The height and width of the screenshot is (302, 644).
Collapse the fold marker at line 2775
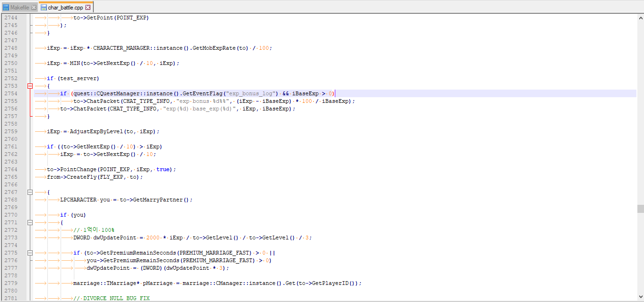tap(30, 253)
